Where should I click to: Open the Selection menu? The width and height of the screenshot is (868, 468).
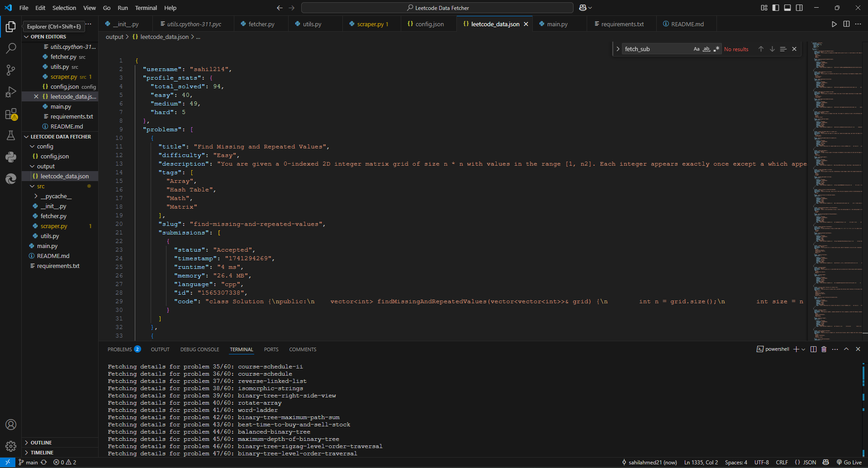64,8
